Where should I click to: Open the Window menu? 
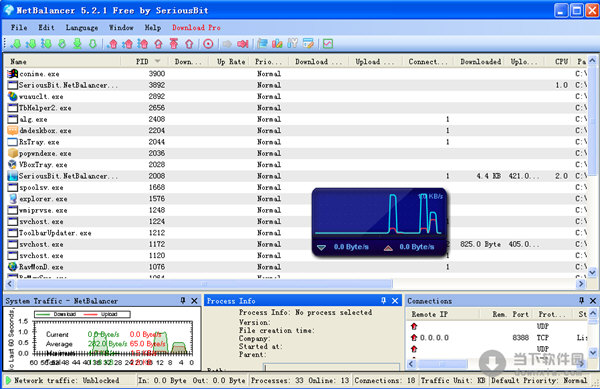tap(121, 28)
